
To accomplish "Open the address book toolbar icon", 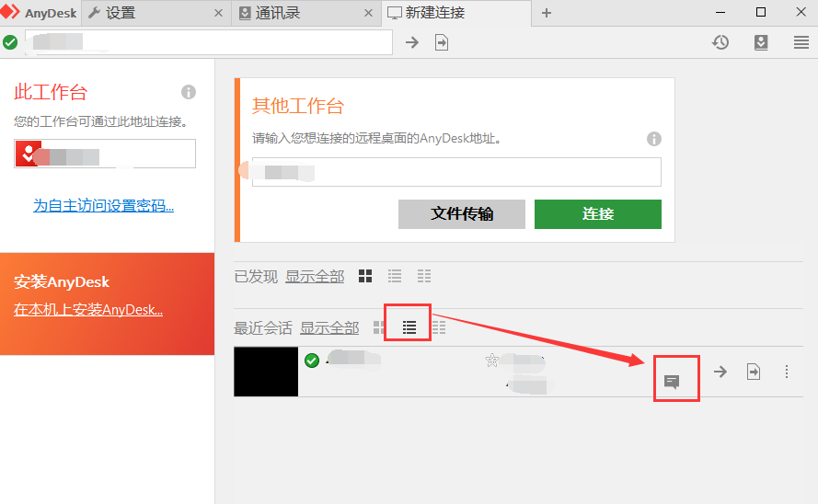I will 761,42.
